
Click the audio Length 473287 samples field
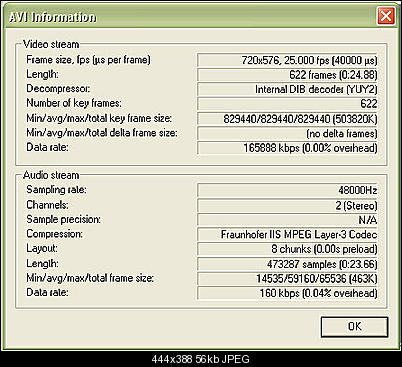[287, 264]
